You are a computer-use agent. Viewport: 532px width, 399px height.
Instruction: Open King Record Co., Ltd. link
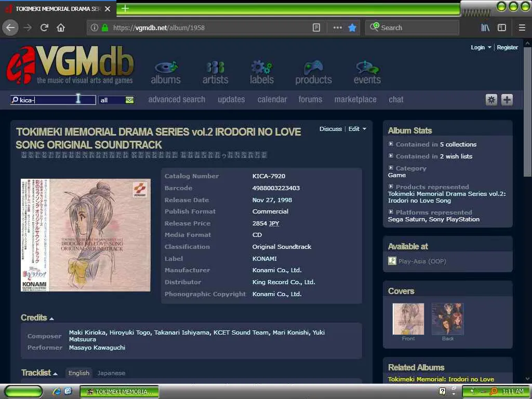(x=284, y=282)
